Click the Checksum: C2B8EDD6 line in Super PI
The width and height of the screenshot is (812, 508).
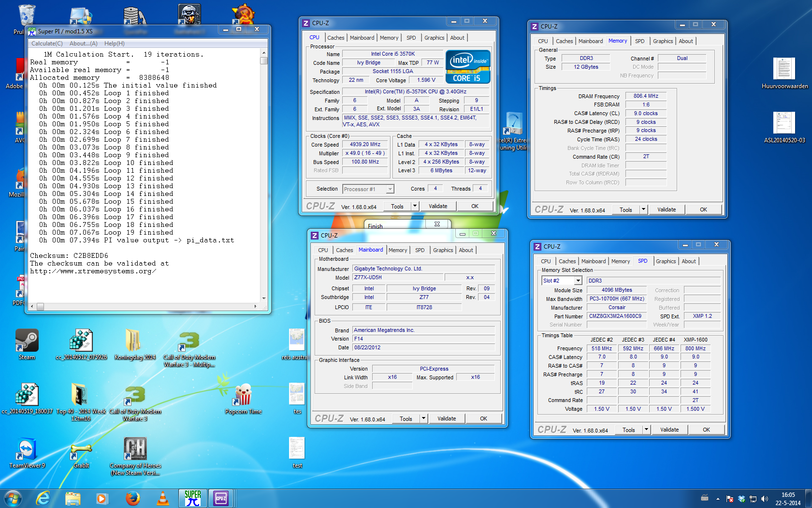pyautogui.click(x=69, y=255)
